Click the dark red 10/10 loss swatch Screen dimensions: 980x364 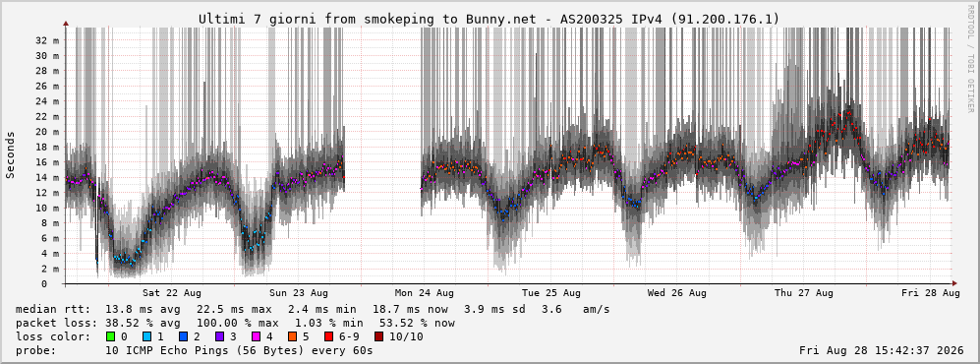379,336
